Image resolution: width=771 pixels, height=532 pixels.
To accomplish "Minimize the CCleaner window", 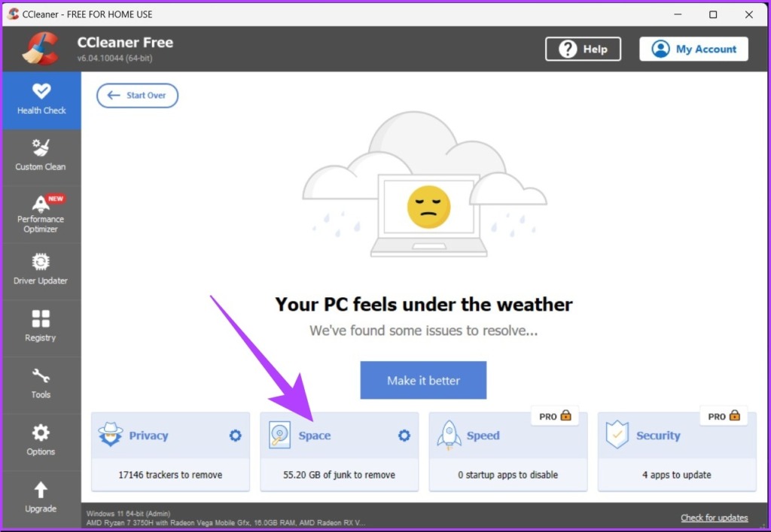I will pos(678,14).
